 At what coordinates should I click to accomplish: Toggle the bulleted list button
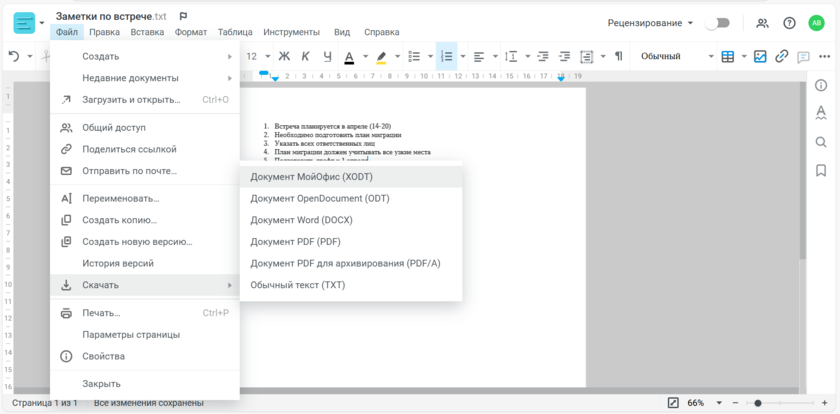(x=415, y=57)
